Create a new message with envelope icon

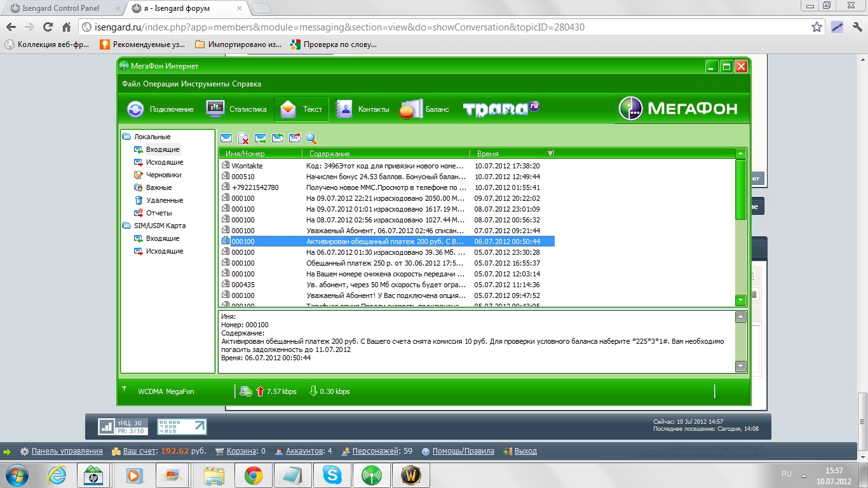[226, 138]
